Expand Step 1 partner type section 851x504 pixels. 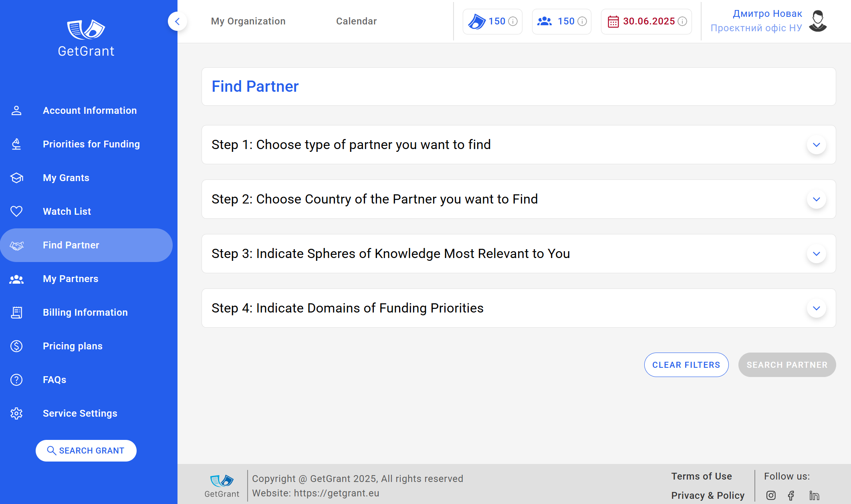[816, 145]
